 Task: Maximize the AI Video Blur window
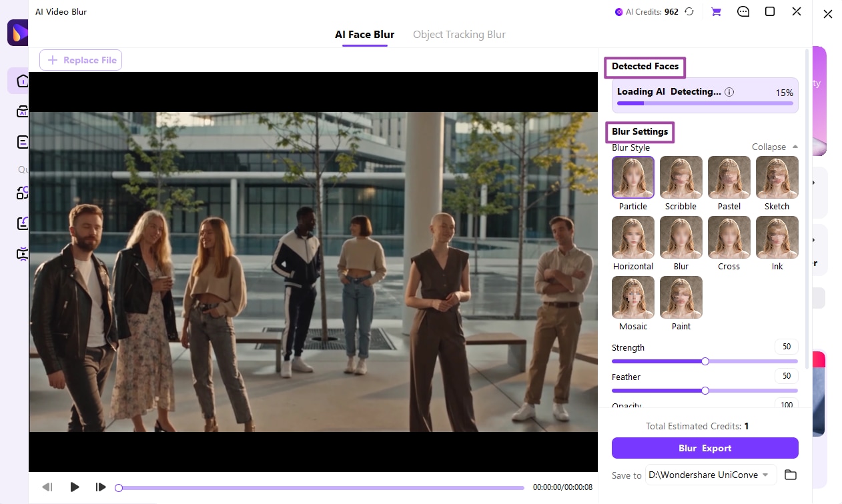pyautogui.click(x=770, y=11)
